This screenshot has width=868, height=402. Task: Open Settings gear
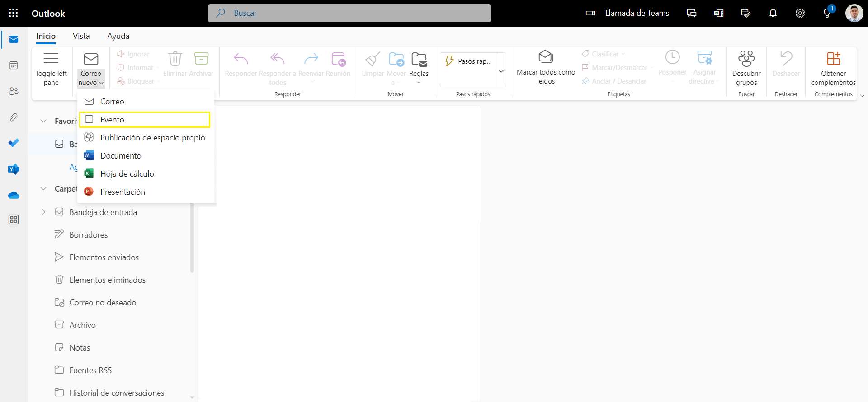pyautogui.click(x=800, y=13)
